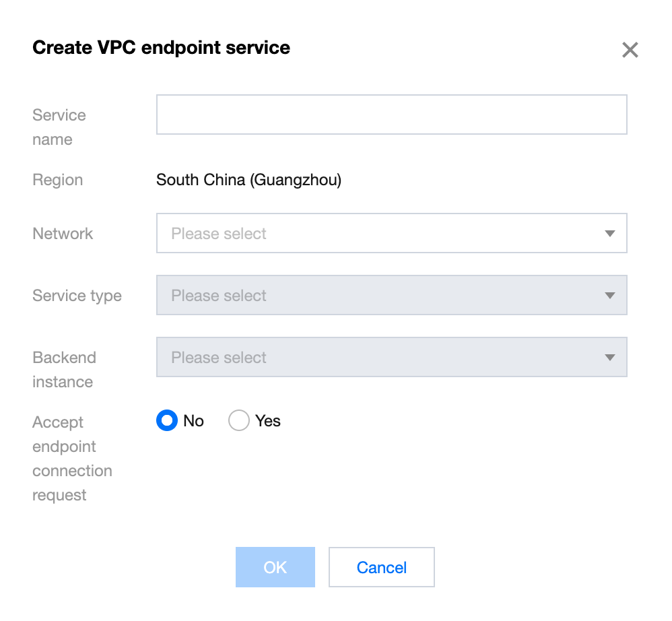Select the No radio button
Screen dimensions: 672x621
pos(167,421)
